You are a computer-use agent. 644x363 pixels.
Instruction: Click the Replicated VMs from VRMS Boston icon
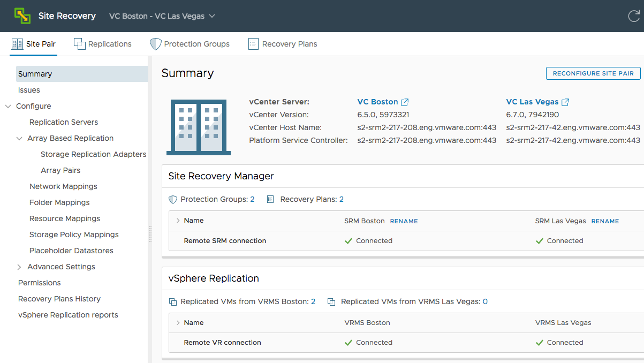(172, 301)
